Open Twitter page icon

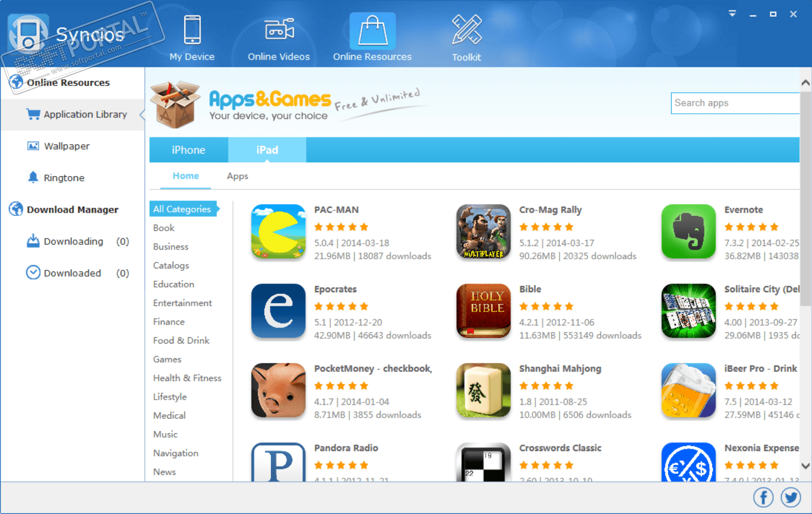tap(791, 497)
